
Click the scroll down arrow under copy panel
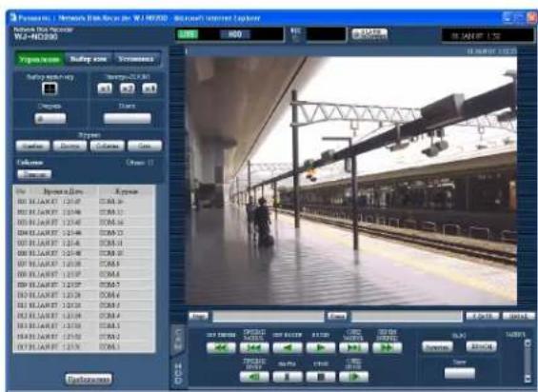pyautogui.click(x=528, y=378)
